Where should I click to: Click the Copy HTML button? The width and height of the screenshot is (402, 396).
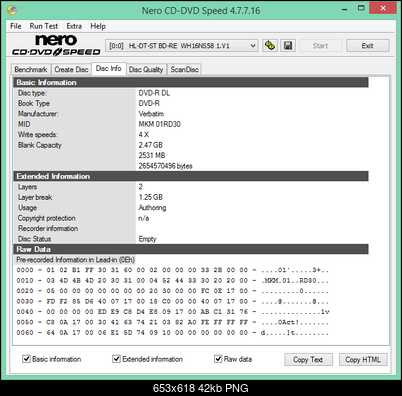[363, 359]
